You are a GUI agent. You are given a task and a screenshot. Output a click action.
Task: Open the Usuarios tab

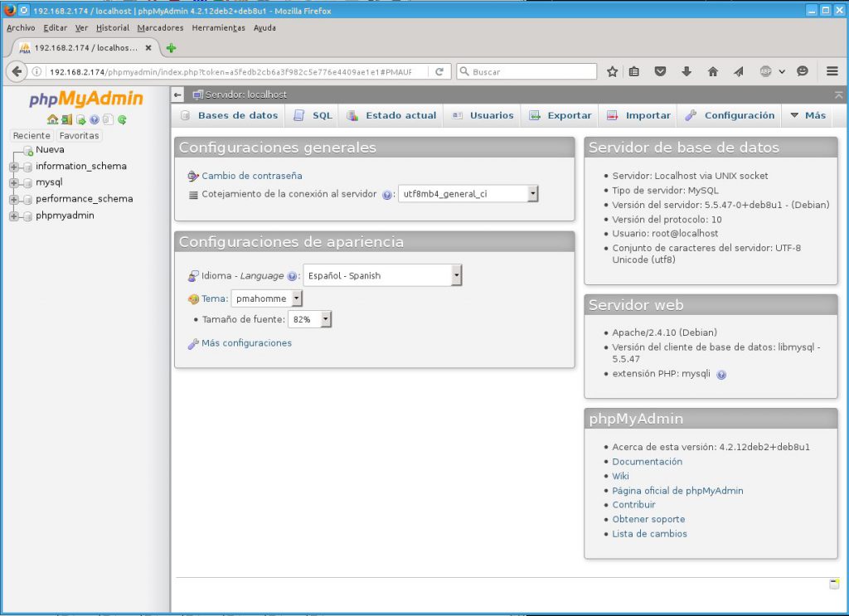pos(483,115)
